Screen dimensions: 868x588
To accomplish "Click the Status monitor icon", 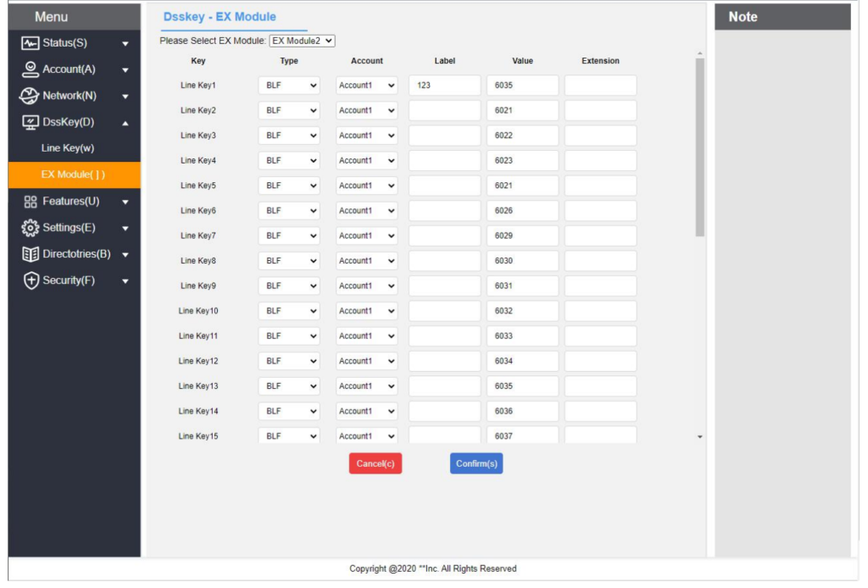I will click(30, 42).
